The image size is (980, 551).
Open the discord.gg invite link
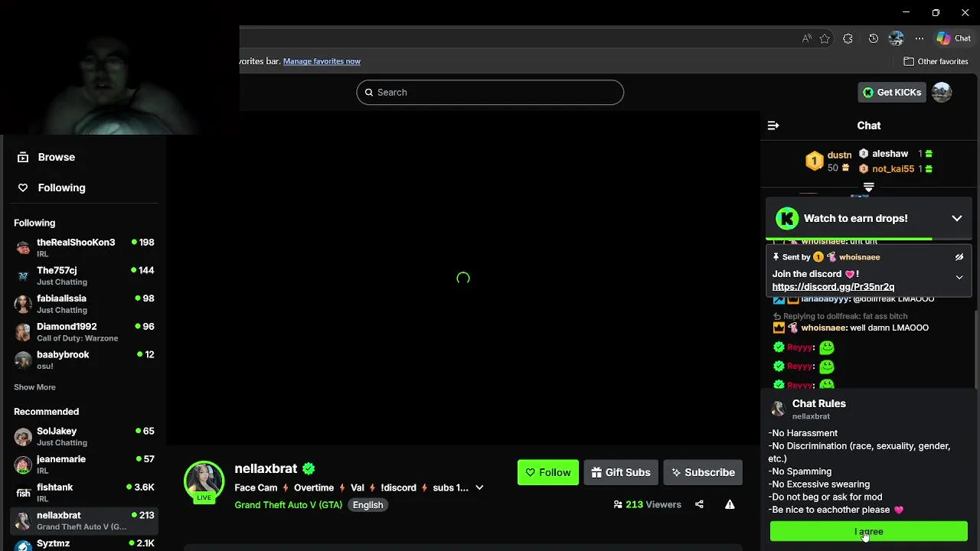(x=833, y=287)
